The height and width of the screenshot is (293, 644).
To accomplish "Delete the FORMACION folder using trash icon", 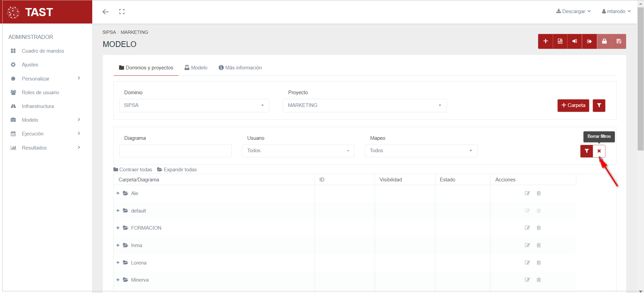I will 539,228.
